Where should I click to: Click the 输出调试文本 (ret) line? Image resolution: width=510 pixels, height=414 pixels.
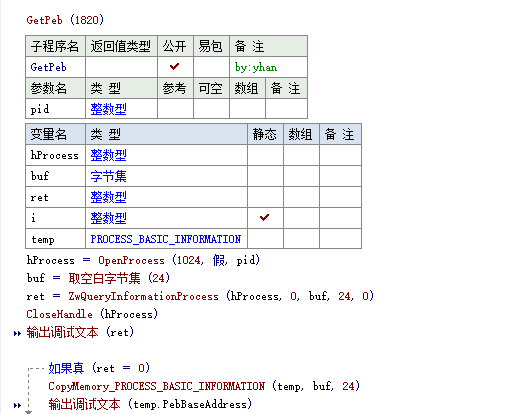(x=80, y=332)
